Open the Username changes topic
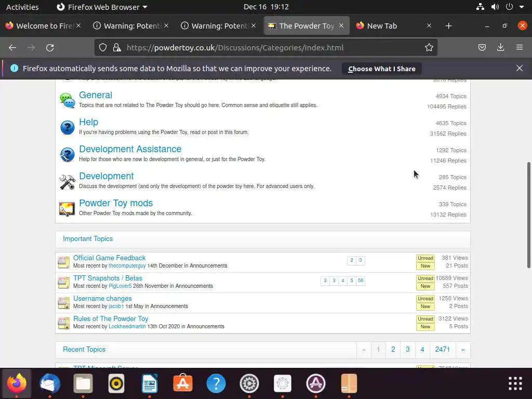 102,299
